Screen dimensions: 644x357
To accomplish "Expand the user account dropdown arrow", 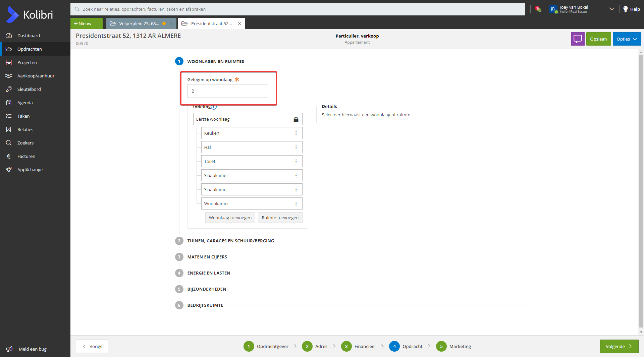I will tap(611, 9).
